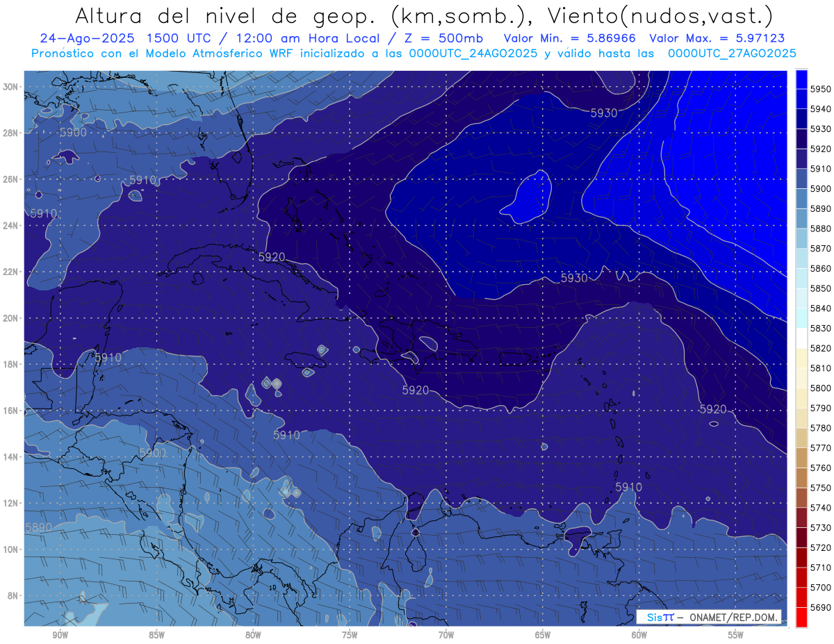Click the 90W longitude axis label
Image resolution: width=834 pixels, height=644 pixels.
(60, 635)
